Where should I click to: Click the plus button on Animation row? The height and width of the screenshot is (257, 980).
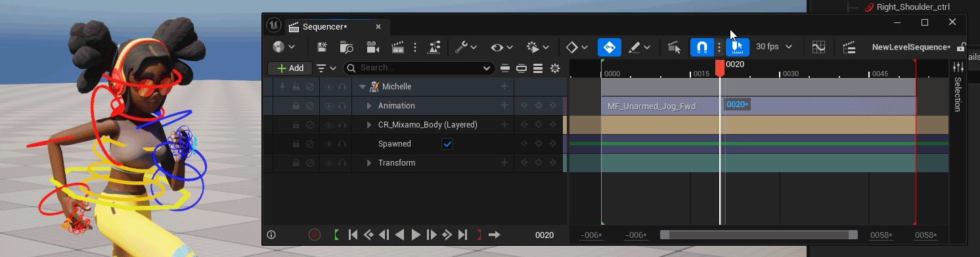(504, 106)
